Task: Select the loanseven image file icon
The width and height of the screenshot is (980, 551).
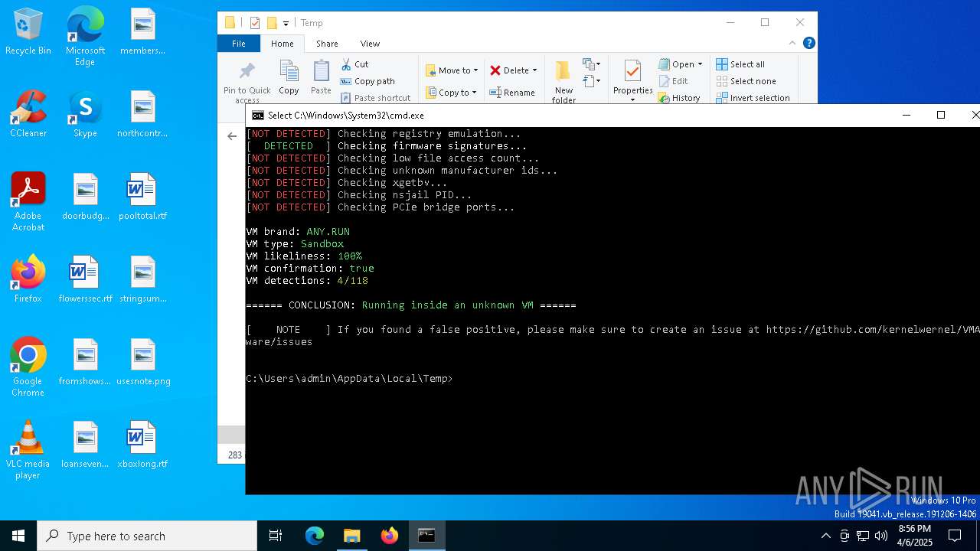Action: [85, 445]
